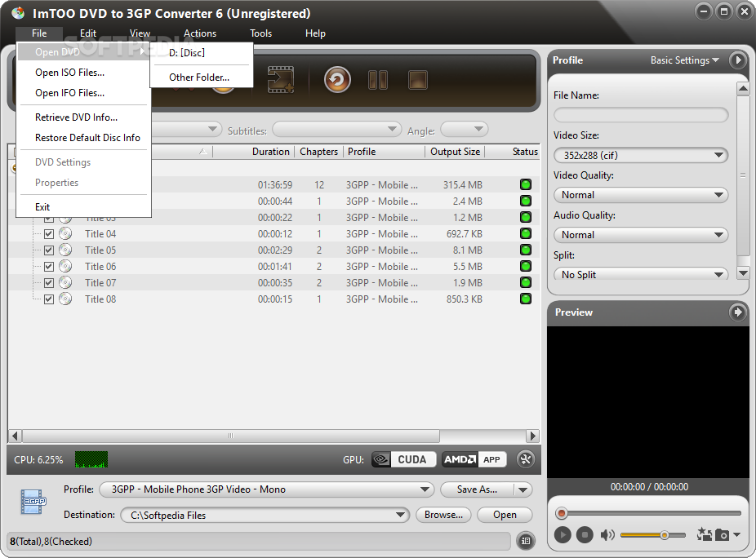The width and height of the screenshot is (756, 558).
Task: Select Open ISO Files... menu item
Action: [84, 73]
